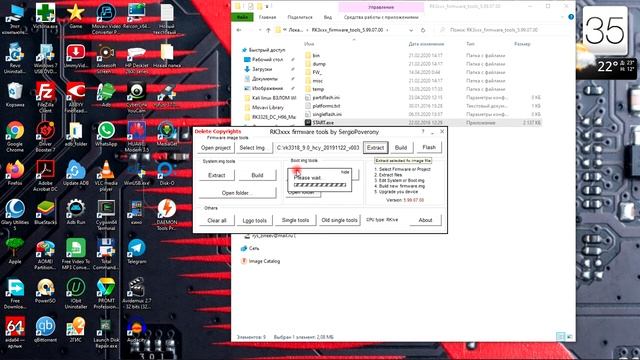Open the Update ADB desktop icon
The height and width of the screenshot is (360, 640).
point(76,173)
